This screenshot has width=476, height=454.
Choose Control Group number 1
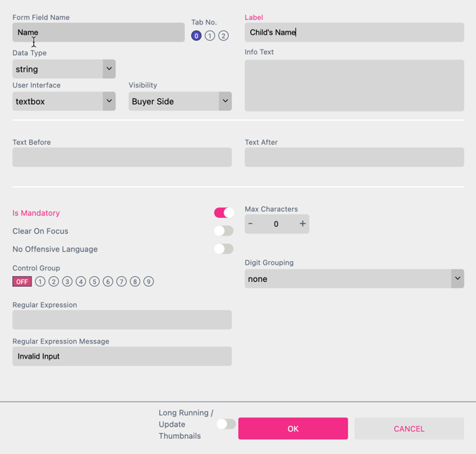tap(40, 282)
